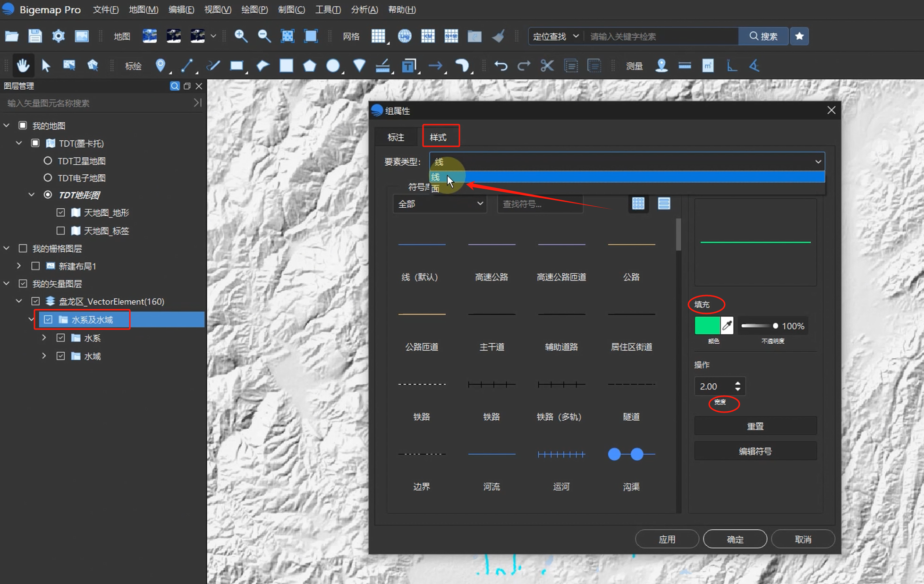The width and height of the screenshot is (924, 584).
Task: Uncheck the 水系 layer checkbox
Action: pos(60,338)
